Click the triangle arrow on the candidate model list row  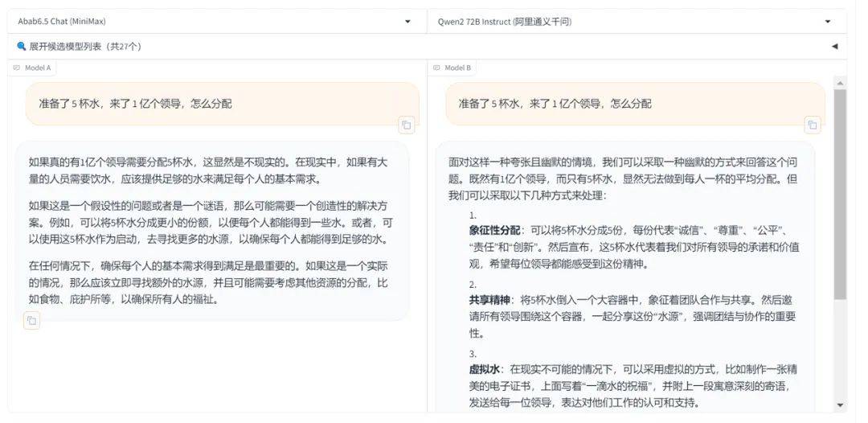pos(834,47)
